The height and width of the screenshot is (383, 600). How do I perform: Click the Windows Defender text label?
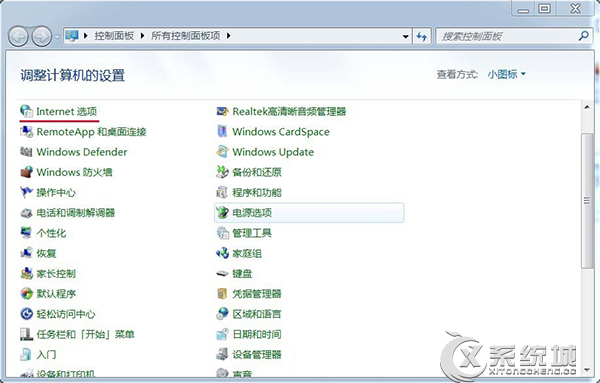(82, 152)
